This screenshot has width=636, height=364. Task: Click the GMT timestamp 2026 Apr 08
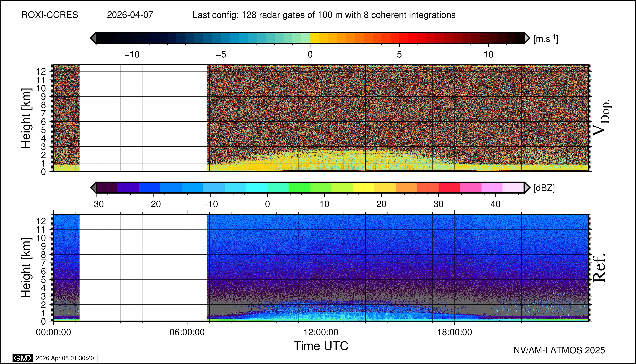click(65, 358)
